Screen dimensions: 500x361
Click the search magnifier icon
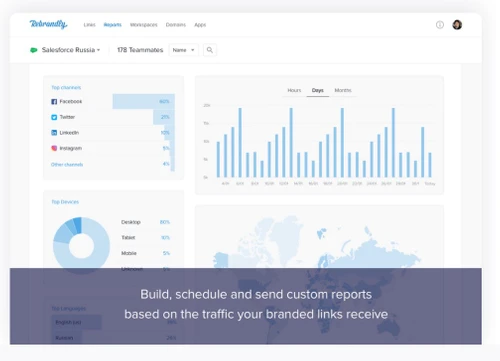[x=210, y=50]
